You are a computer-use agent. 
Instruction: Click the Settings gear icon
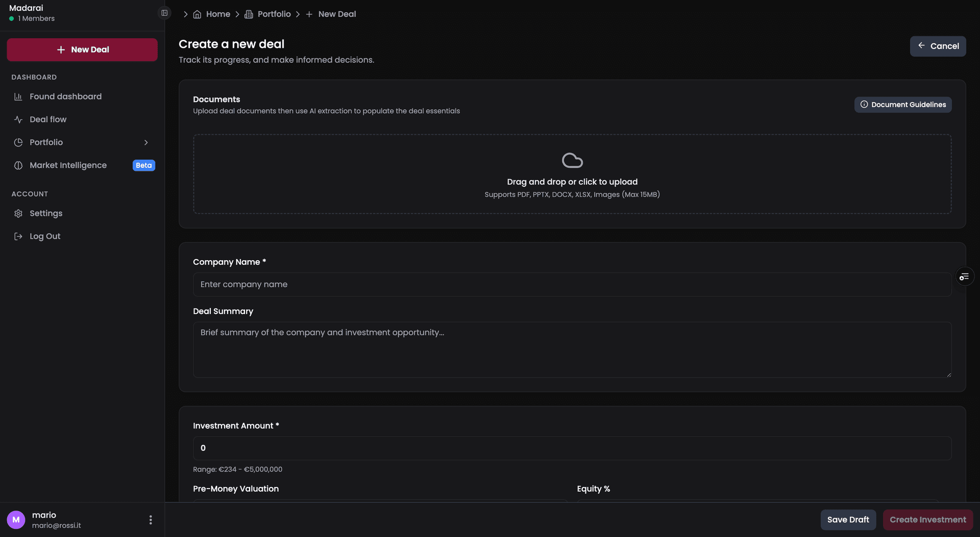tap(18, 213)
